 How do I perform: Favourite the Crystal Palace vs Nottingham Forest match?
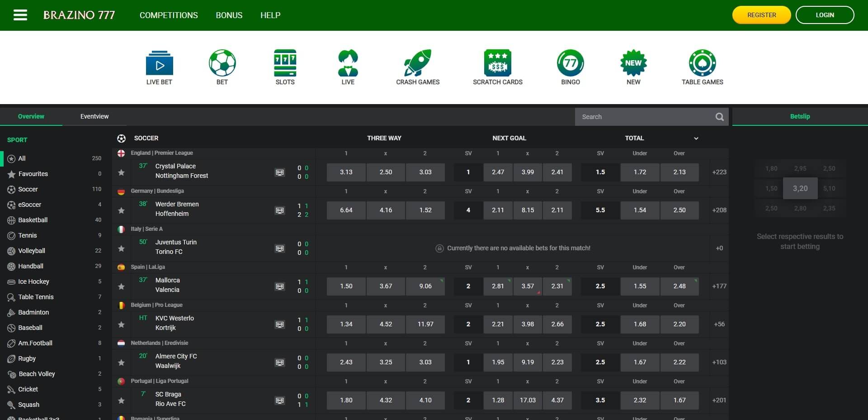(121, 172)
